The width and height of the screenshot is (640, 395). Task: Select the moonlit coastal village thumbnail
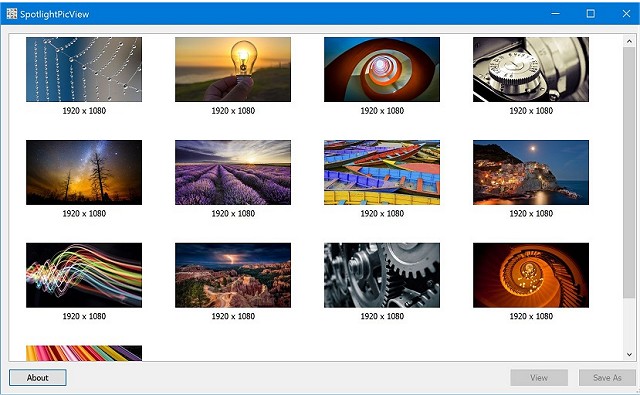point(531,172)
